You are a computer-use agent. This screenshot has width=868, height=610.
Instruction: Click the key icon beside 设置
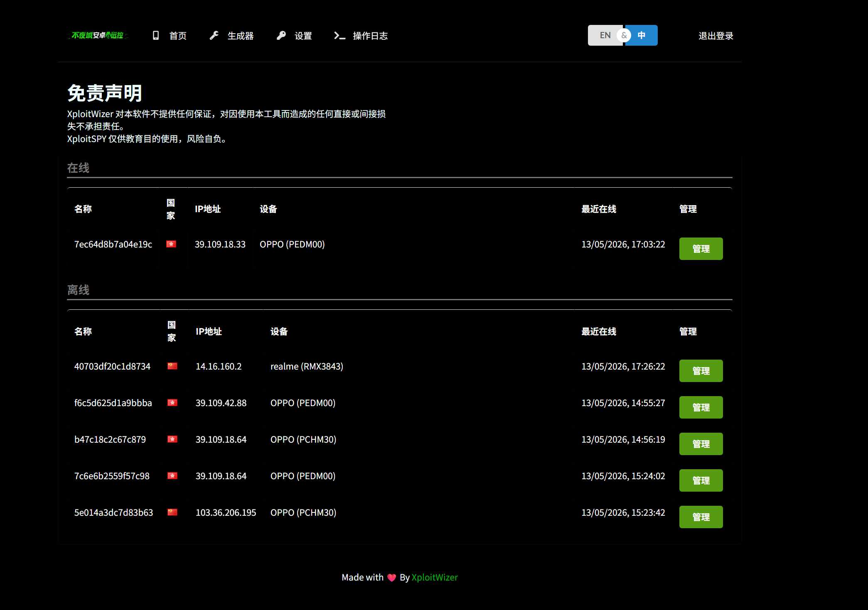(281, 36)
